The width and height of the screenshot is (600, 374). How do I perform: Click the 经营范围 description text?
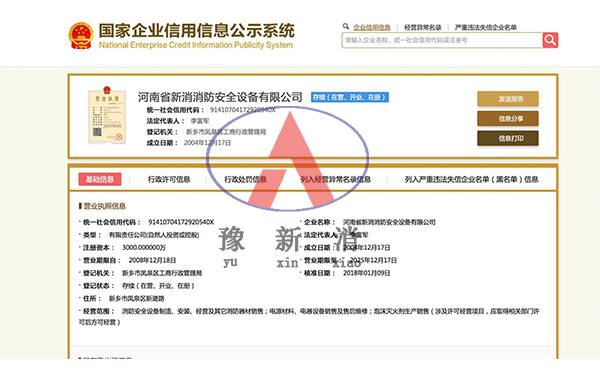tap(309, 317)
